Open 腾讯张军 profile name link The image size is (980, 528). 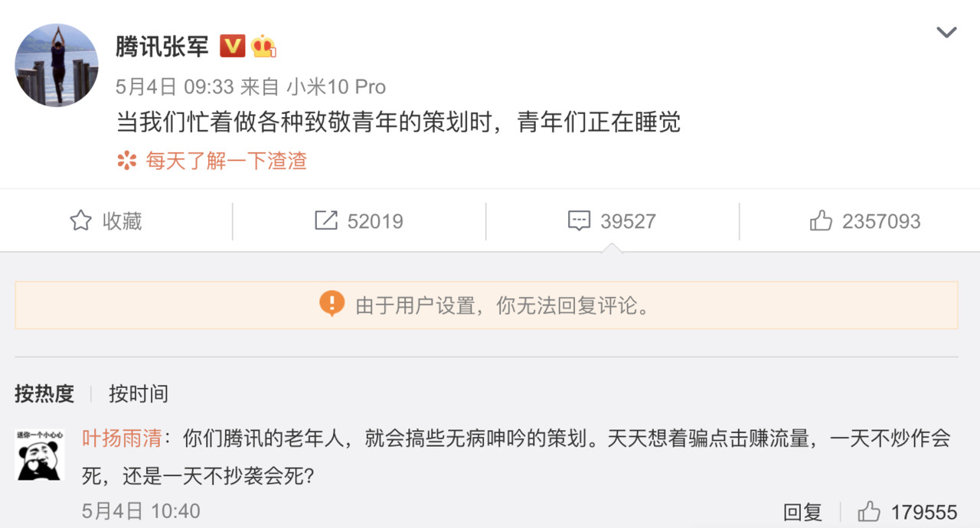point(162,47)
